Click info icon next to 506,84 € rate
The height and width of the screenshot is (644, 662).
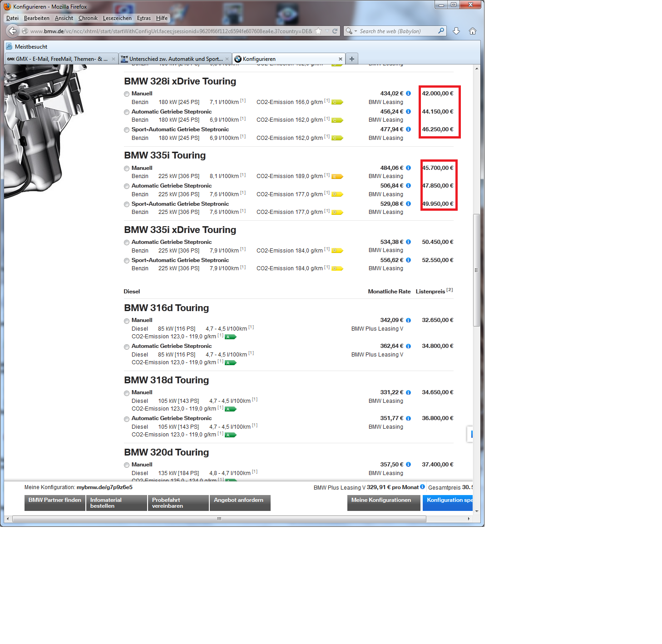[408, 186]
